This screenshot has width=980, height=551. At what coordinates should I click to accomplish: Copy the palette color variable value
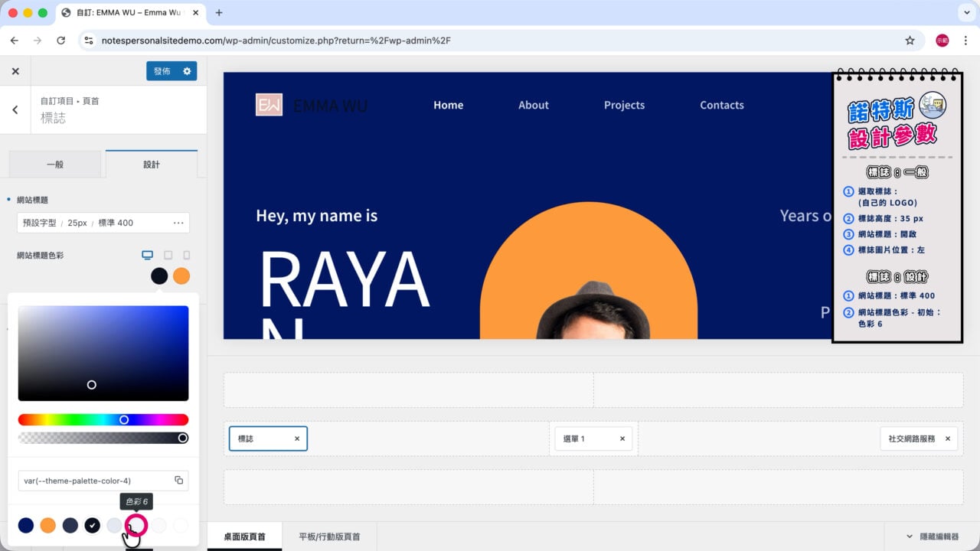pos(178,481)
